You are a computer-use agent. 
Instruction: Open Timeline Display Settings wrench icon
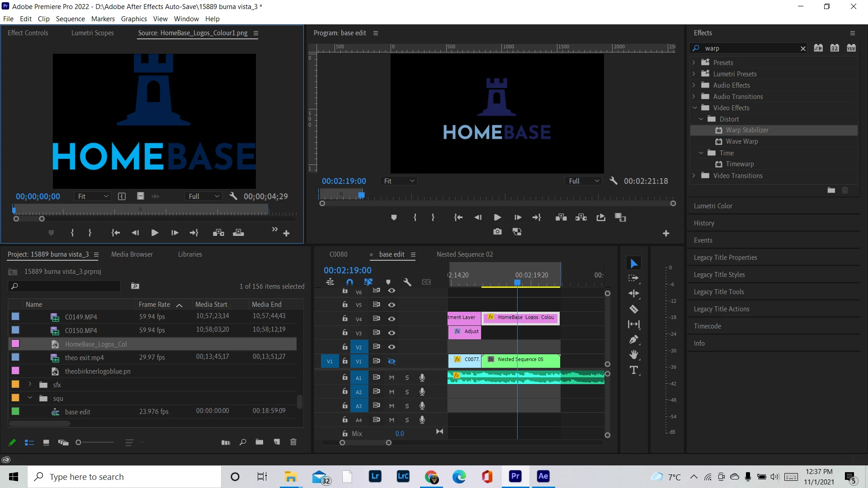coord(407,282)
